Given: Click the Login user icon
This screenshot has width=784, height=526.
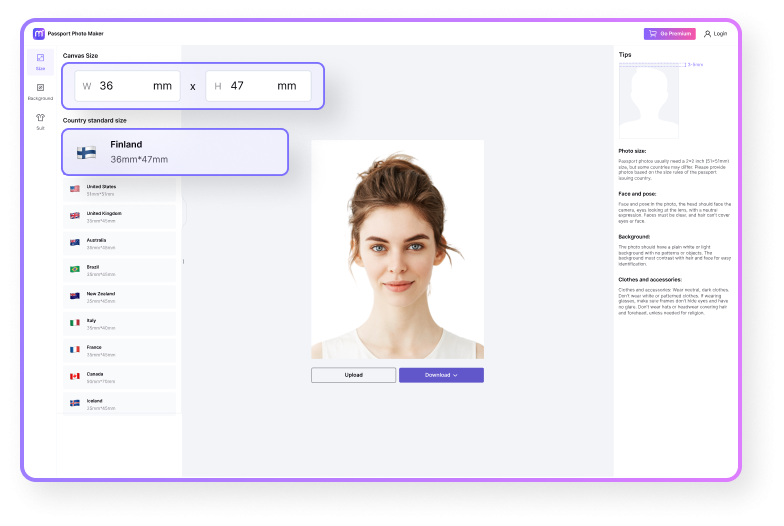Looking at the screenshot, I should coord(707,33).
